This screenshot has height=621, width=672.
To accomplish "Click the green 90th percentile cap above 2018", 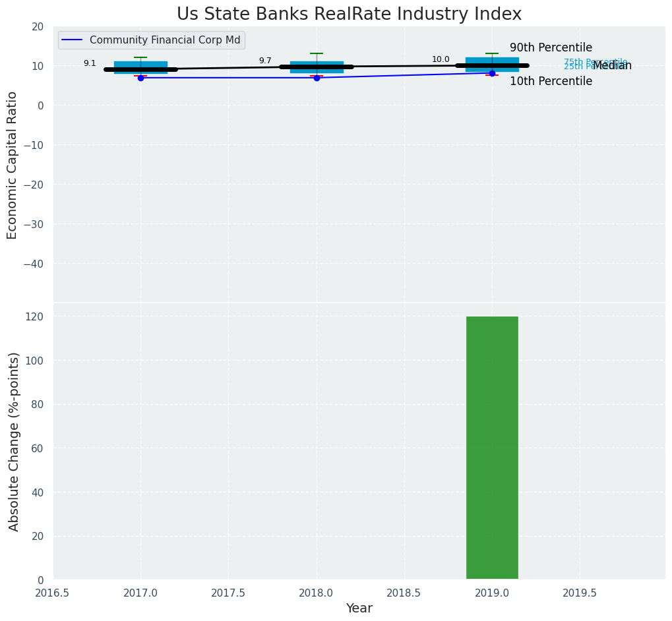I will click(317, 53).
